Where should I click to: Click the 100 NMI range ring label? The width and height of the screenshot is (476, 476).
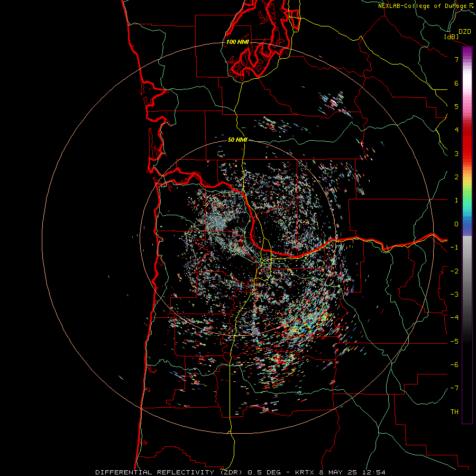pos(237,42)
